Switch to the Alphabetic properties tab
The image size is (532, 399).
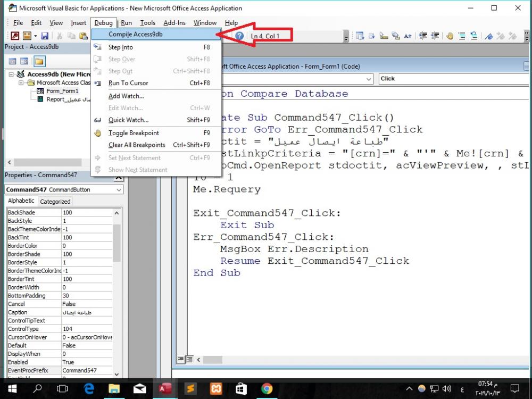tap(21, 201)
